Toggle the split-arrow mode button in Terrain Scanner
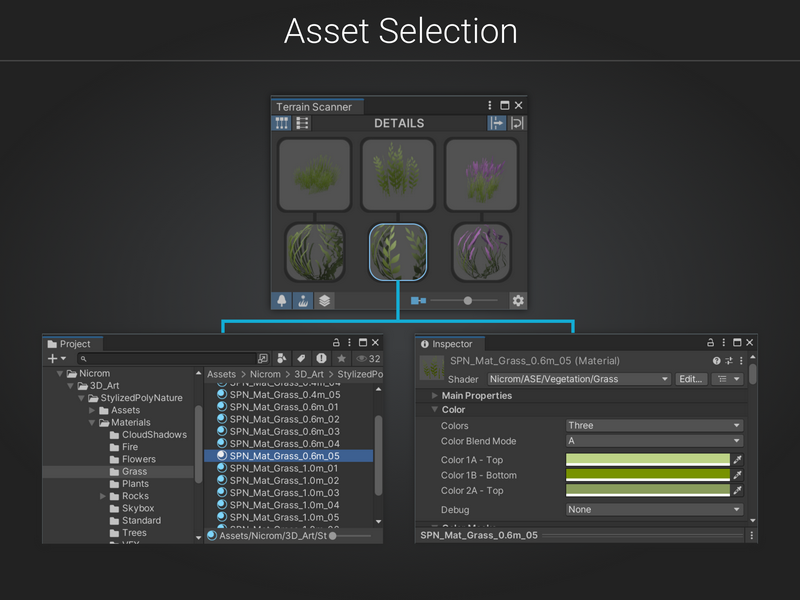 tap(496, 123)
